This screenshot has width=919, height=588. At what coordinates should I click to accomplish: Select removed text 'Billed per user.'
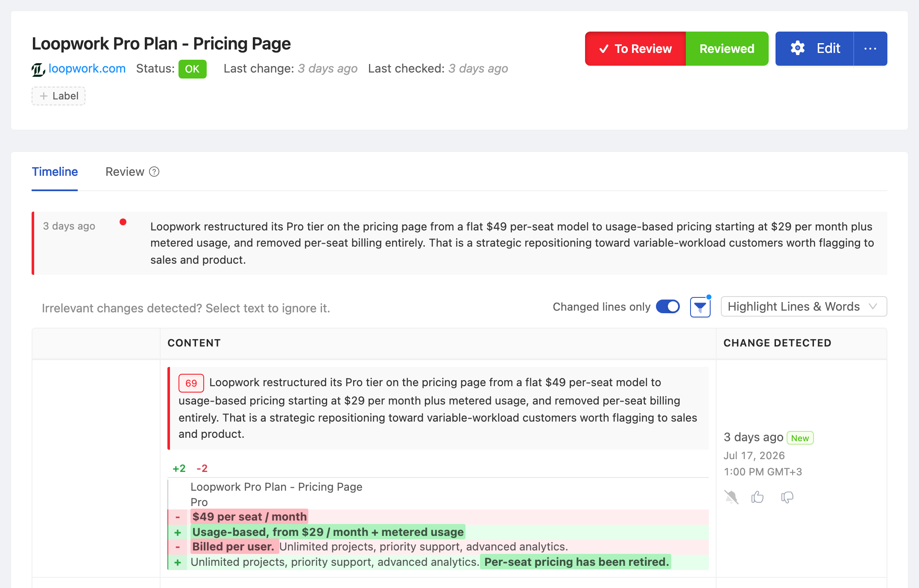point(234,547)
